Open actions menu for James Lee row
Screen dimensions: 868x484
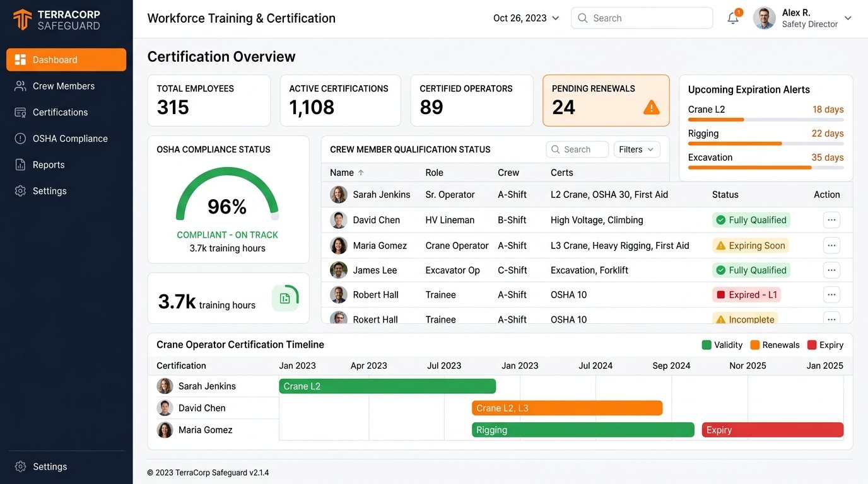pos(831,270)
